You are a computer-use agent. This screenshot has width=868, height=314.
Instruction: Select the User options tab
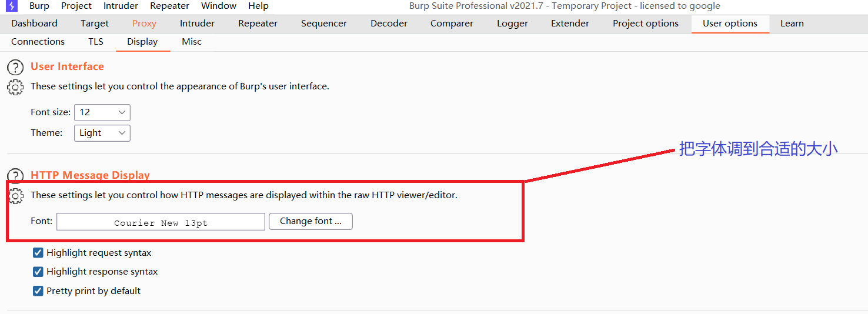click(730, 24)
